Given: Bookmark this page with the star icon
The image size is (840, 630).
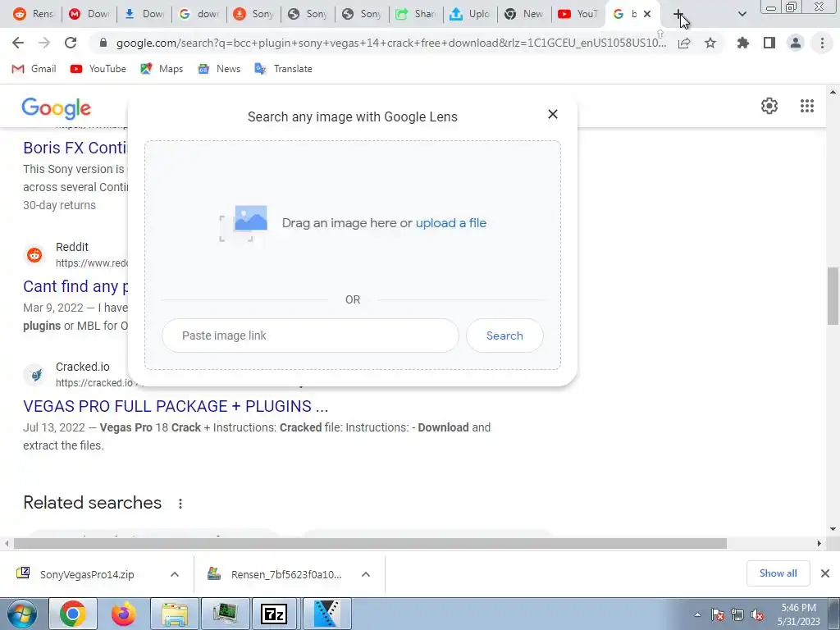Looking at the screenshot, I should (710, 43).
